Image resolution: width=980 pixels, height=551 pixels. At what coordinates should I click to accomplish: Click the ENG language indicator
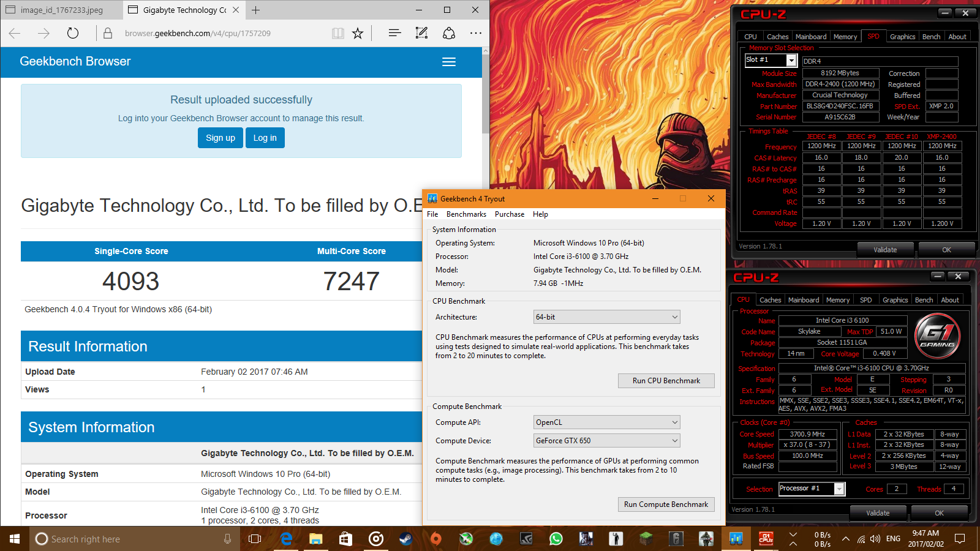tap(894, 539)
